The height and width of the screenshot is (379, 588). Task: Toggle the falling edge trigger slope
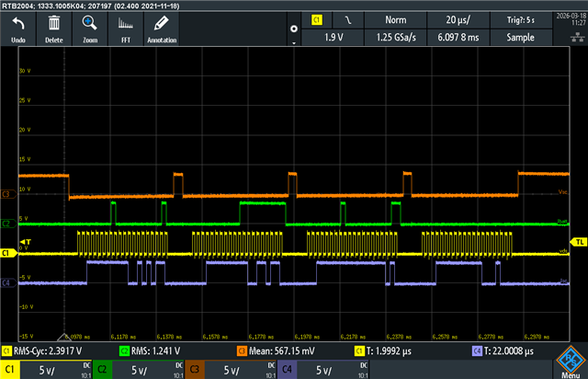coord(348,20)
